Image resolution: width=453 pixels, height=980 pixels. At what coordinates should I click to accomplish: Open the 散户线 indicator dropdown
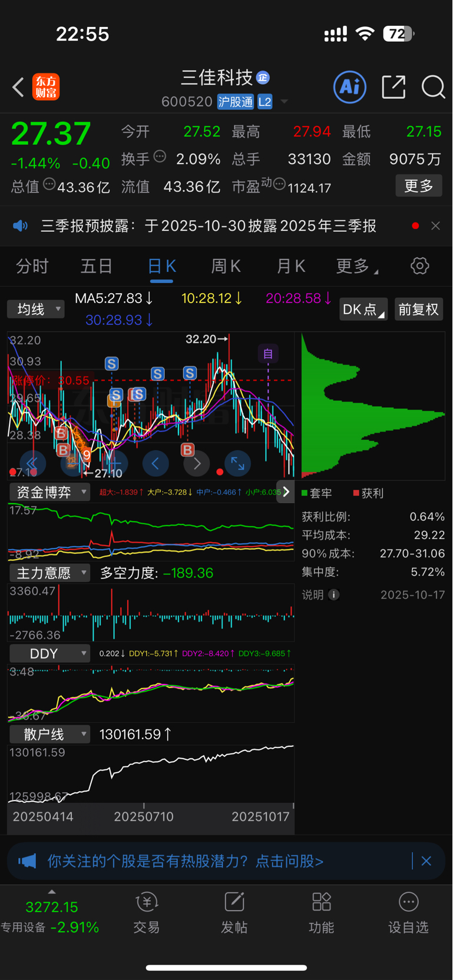(x=49, y=735)
